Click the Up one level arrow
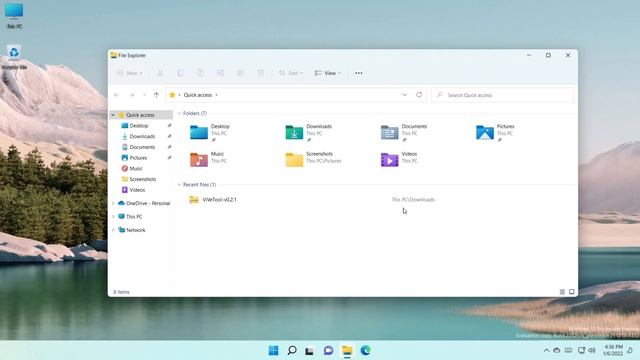 [156, 95]
